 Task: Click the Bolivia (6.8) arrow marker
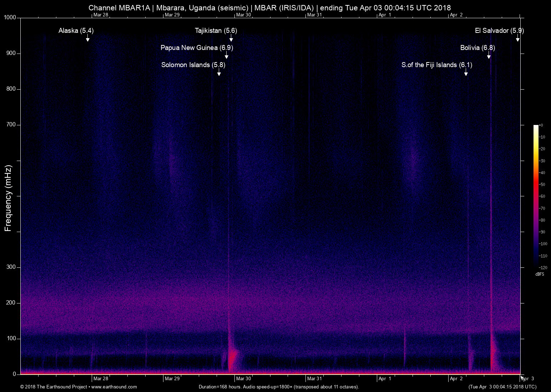[489, 55]
